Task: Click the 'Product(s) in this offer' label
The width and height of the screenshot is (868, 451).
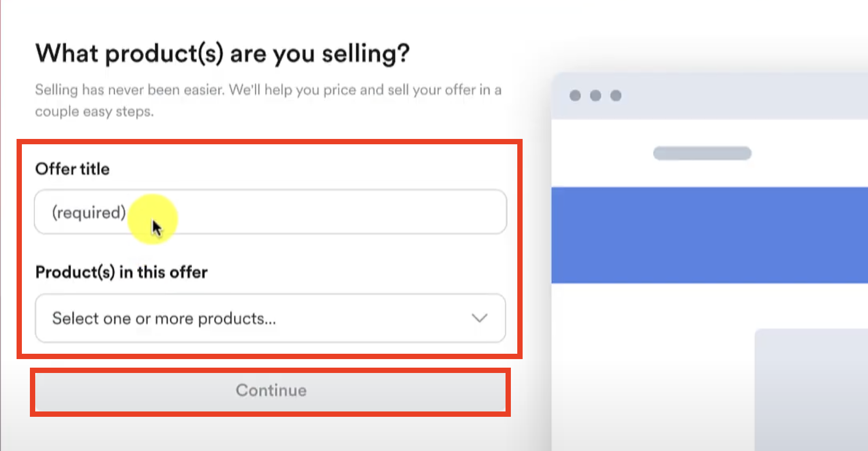Action: point(121,272)
